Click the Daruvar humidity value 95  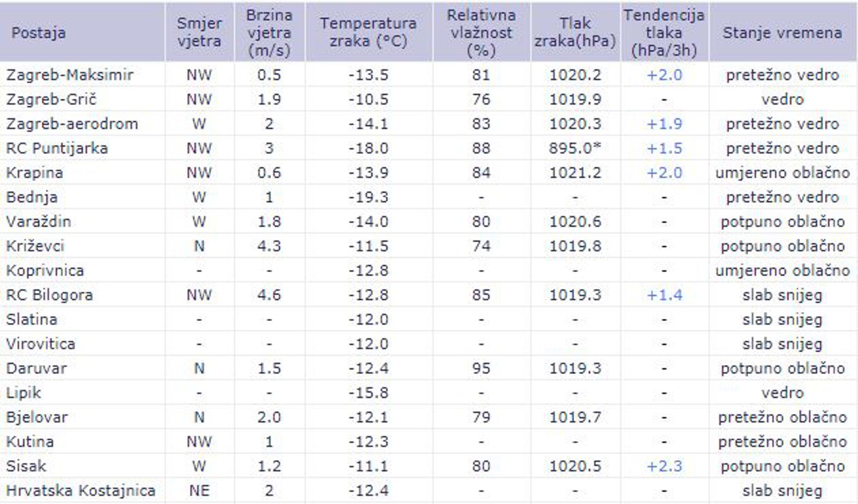coord(481,368)
